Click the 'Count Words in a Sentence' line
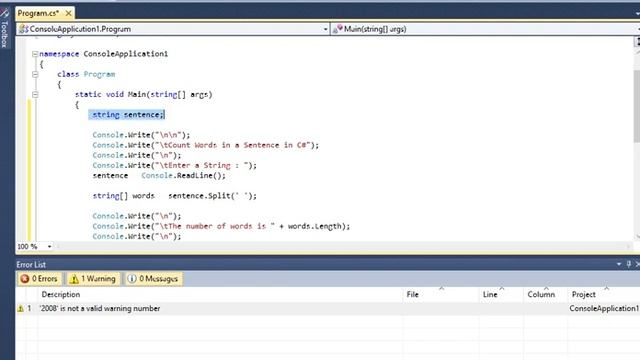 [205, 145]
